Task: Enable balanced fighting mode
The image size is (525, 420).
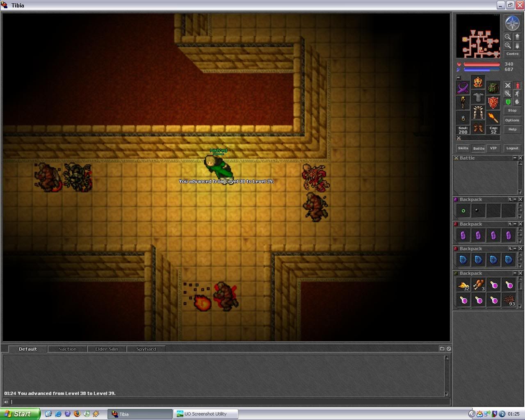Action: [508, 94]
